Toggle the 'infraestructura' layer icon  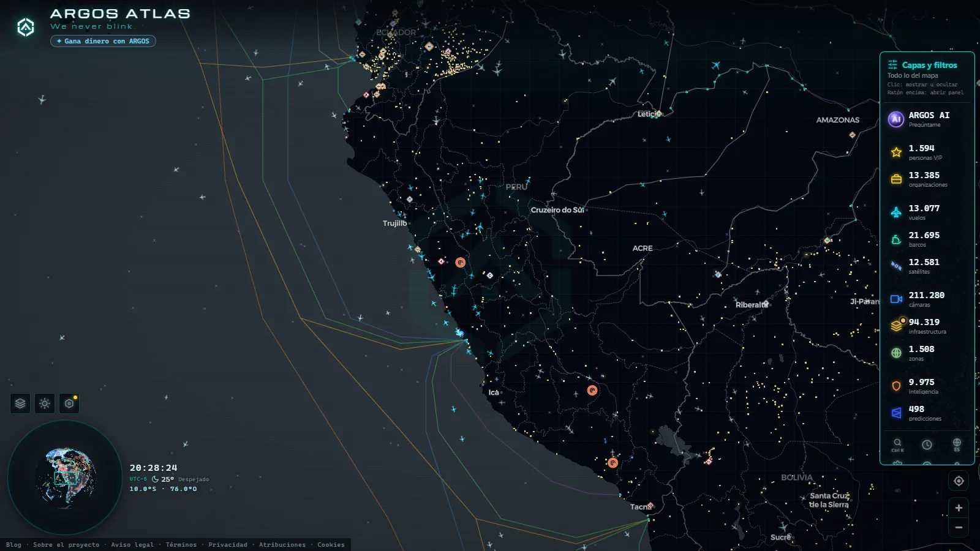[897, 326]
